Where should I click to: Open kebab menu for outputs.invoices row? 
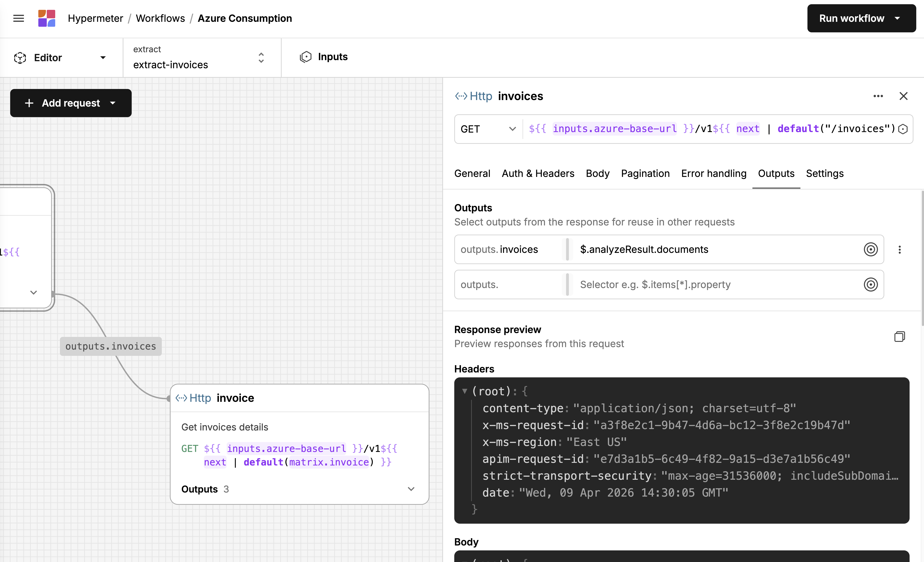click(899, 250)
